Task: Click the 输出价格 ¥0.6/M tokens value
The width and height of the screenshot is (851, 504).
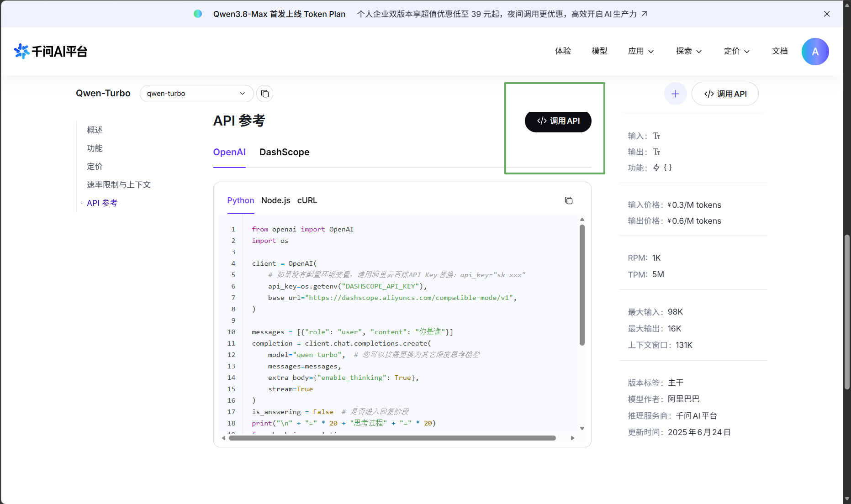Action: coord(694,221)
